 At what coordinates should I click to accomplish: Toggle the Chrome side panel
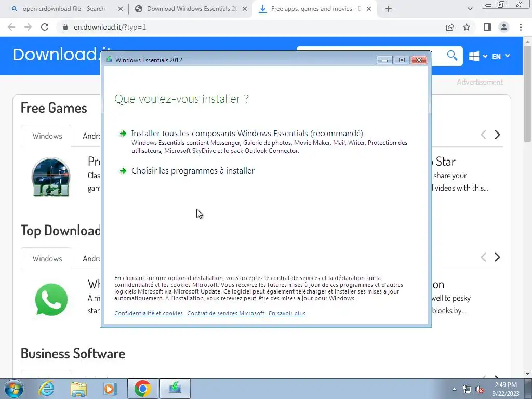point(487,27)
